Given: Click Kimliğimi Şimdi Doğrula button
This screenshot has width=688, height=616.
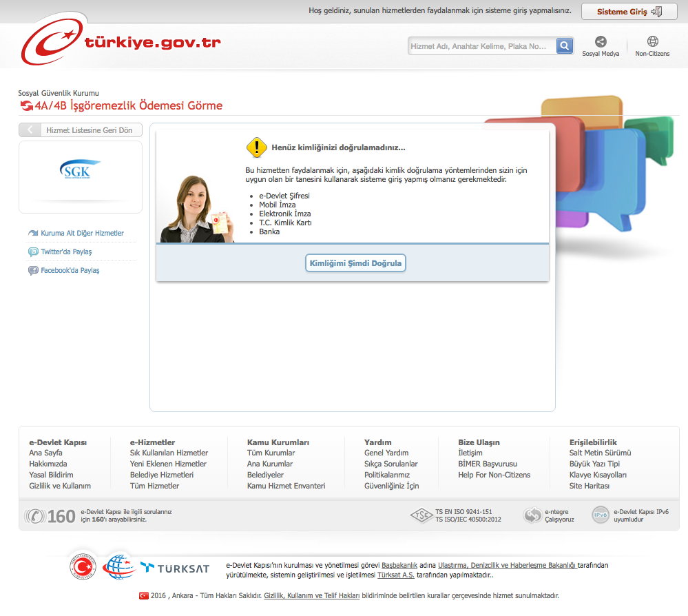Looking at the screenshot, I should click(355, 263).
